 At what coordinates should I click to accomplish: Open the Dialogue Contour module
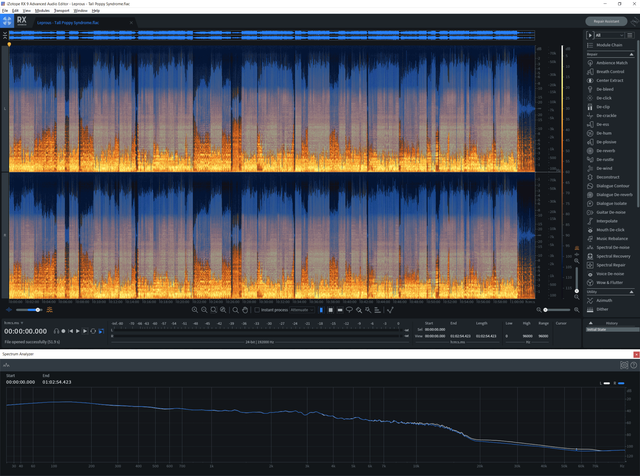tap(609, 186)
